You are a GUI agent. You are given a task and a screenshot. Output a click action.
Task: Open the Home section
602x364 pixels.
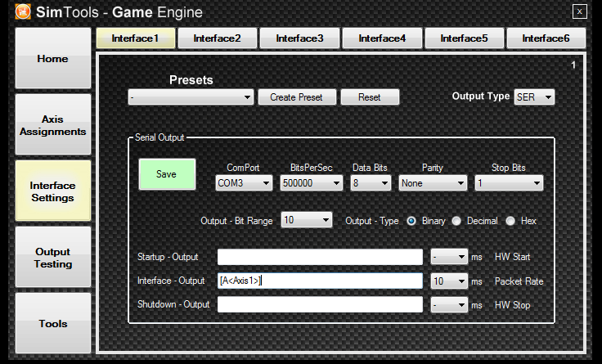click(53, 58)
